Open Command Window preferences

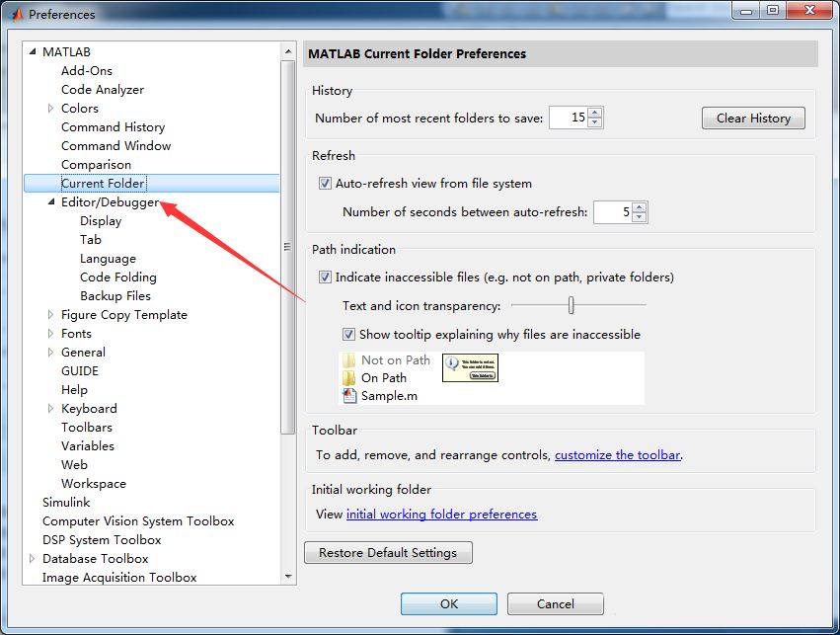pyautogui.click(x=115, y=146)
